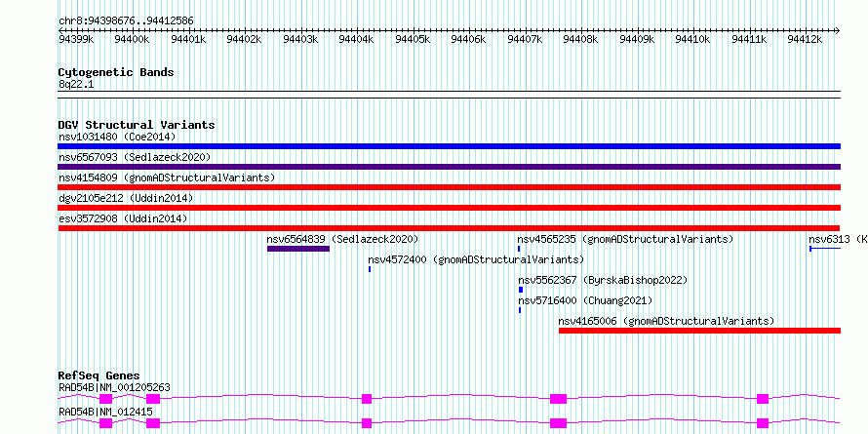Click the red dgv2105e212 variant bar

[449, 208]
